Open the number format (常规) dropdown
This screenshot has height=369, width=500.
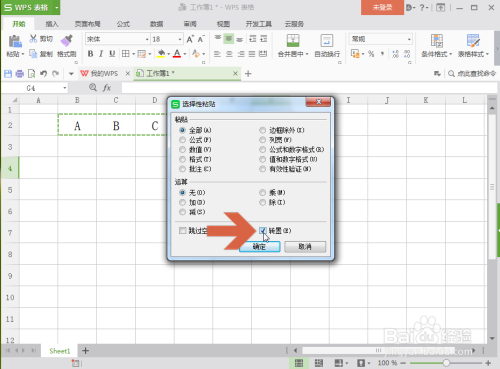coord(409,39)
